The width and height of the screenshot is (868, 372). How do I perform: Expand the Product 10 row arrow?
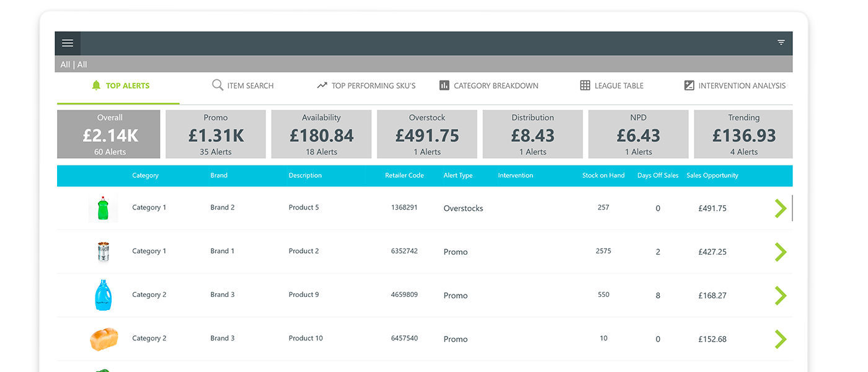[x=781, y=339]
